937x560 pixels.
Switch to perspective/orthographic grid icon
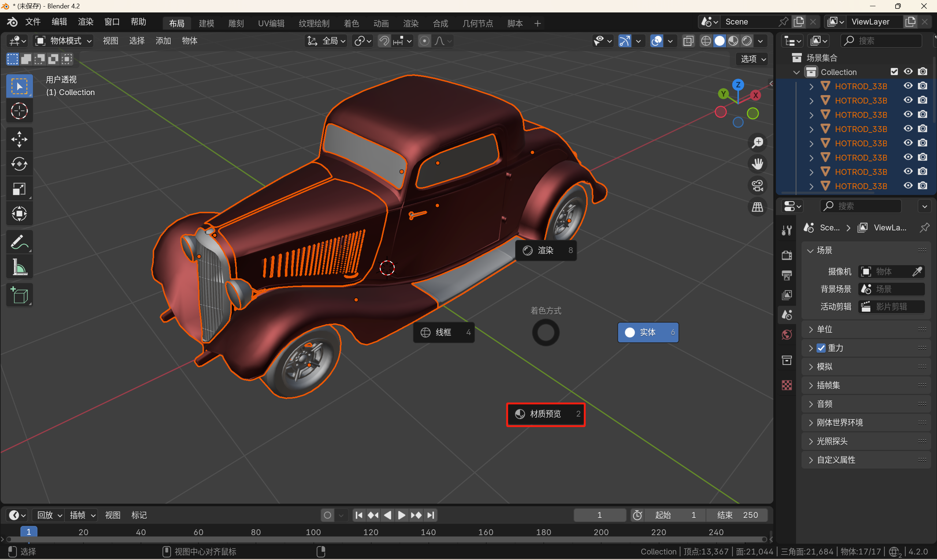[757, 207]
